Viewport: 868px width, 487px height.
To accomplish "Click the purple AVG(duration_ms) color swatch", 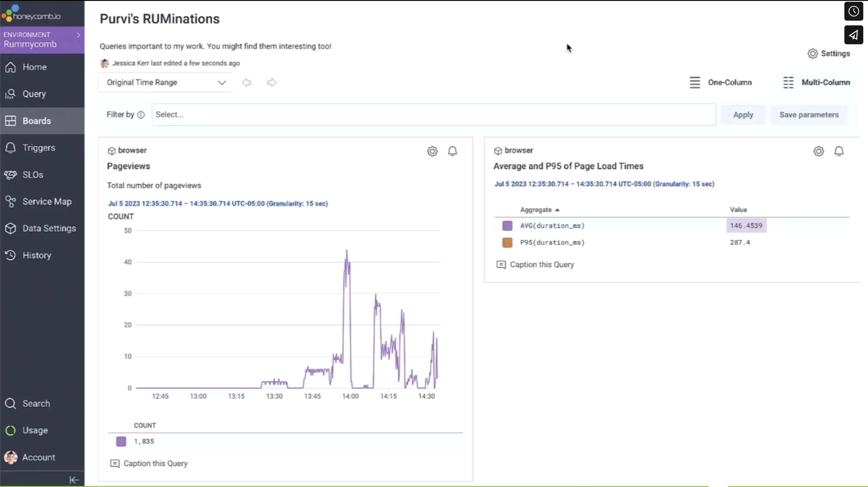I will [x=507, y=226].
